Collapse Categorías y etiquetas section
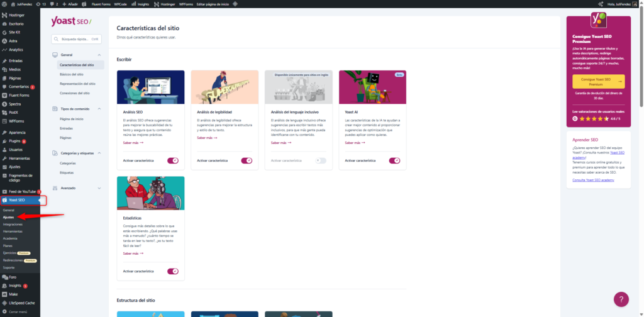 coord(77,153)
